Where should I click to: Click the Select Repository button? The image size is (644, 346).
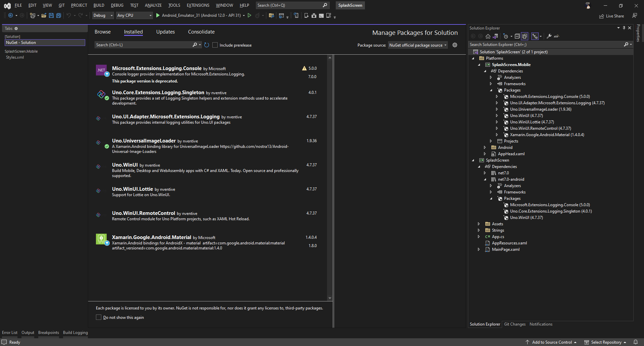[x=605, y=342]
